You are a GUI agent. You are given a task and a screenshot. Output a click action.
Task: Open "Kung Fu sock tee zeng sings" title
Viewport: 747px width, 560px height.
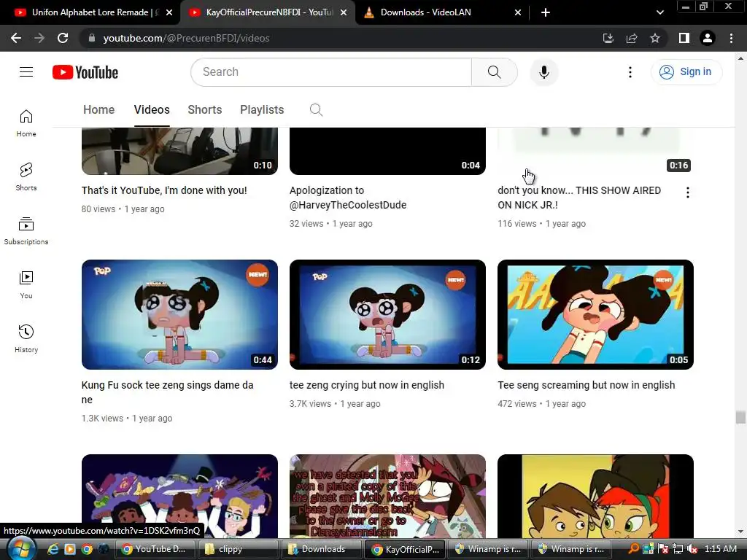coord(167,392)
